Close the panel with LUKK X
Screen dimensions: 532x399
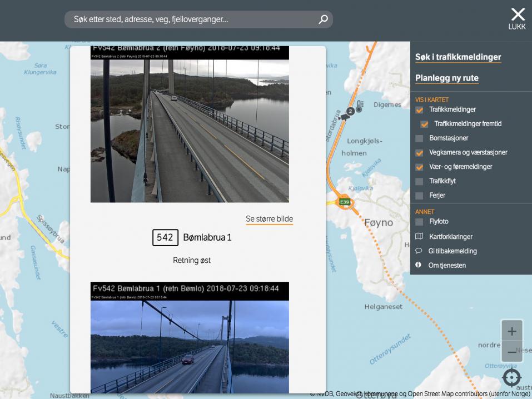pos(517,18)
